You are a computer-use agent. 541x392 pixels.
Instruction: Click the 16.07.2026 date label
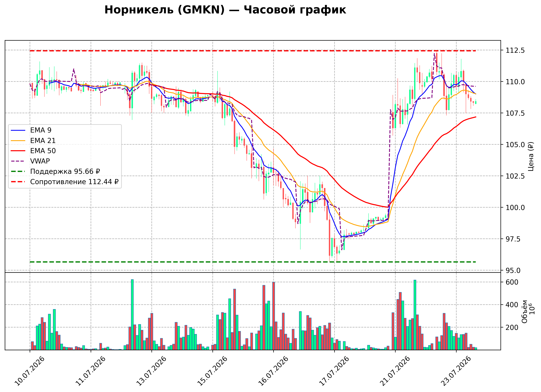[x=273, y=371]
